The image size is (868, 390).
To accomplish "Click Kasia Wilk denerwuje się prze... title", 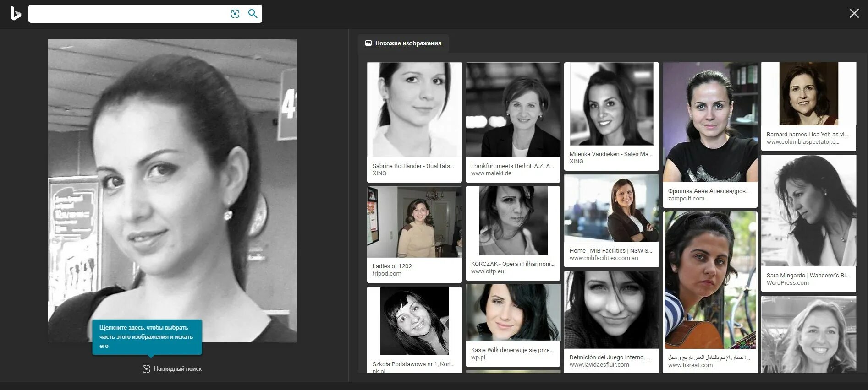I will pyautogui.click(x=512, y=350).
